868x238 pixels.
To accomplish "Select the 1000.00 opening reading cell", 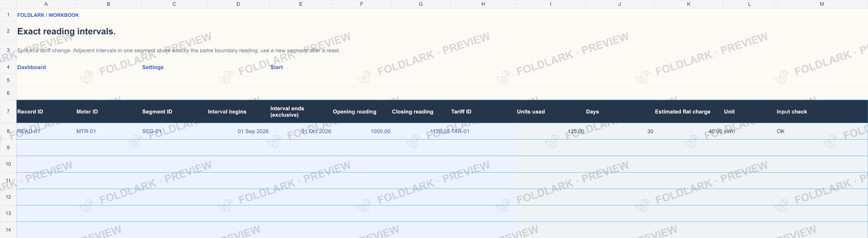I will click(x=362, y=131).
